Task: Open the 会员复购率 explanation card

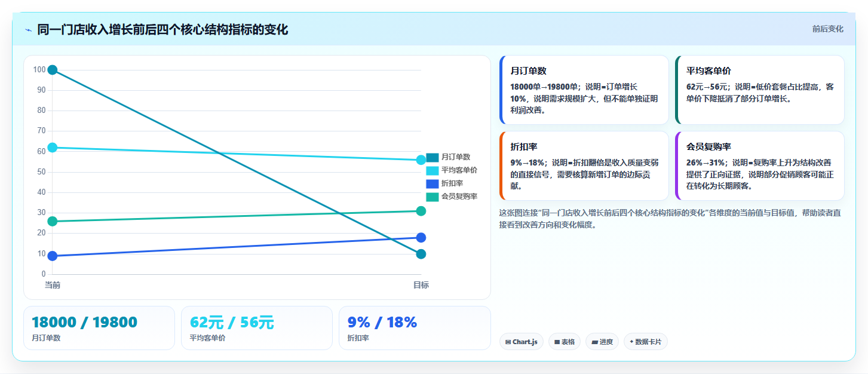Action: [760, 165]
